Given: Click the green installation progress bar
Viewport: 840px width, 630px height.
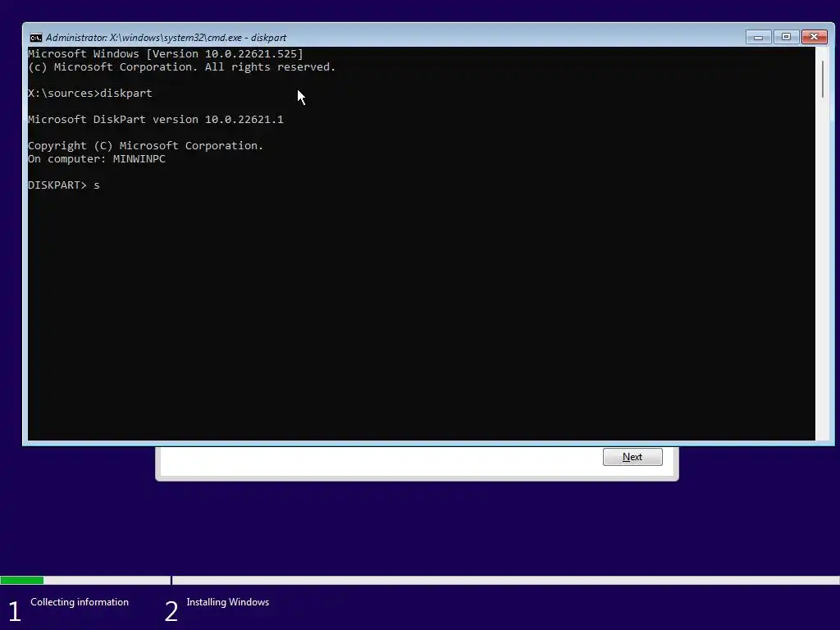Looking at the screenshot, I should coord(22,580).
